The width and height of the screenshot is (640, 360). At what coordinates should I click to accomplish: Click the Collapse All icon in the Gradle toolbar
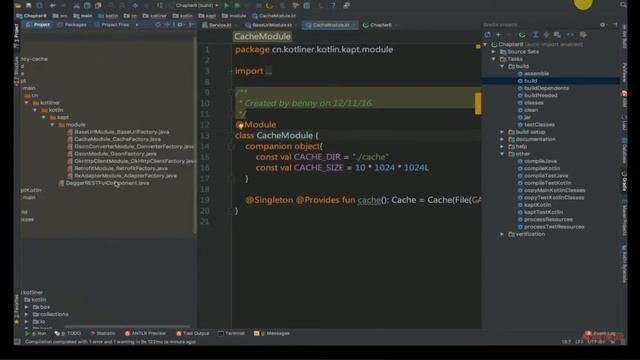pyautogui.click(x=546, y=35)
